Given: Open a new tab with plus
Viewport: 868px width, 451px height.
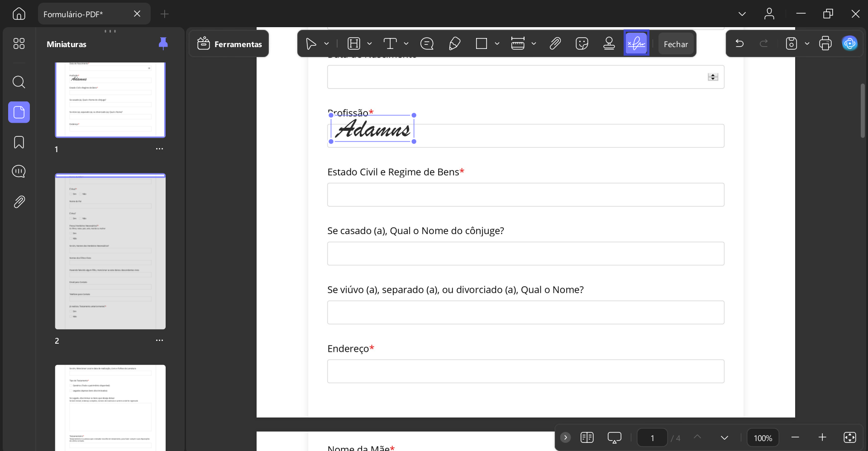Looking at the screenshot, I should point(165,14).
